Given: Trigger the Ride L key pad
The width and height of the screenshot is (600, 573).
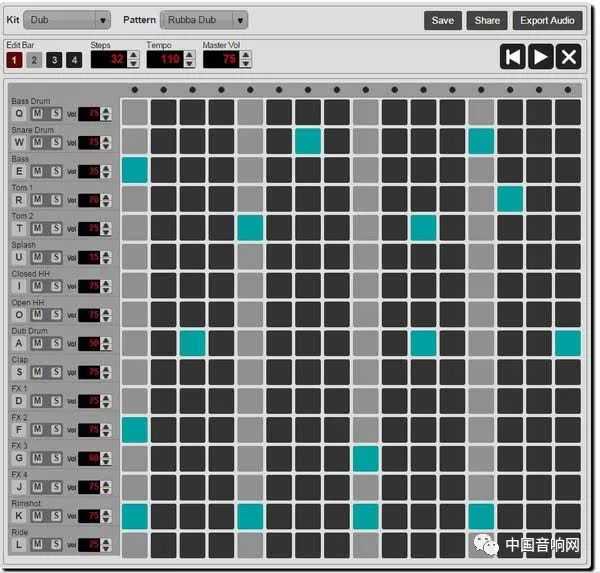Looking at the screenshot, I should tap(18, 544).
